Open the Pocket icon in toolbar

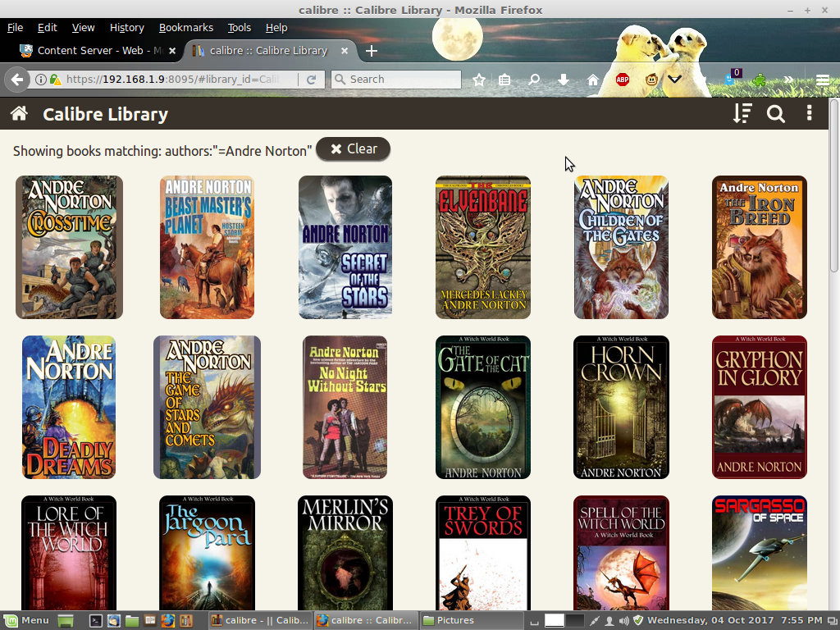click(x=674, y=80)
